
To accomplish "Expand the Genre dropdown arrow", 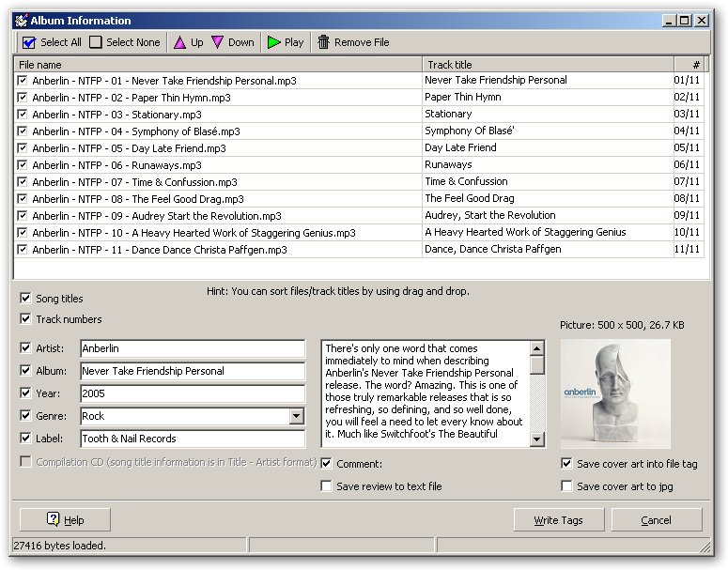I will click(296, 416).
